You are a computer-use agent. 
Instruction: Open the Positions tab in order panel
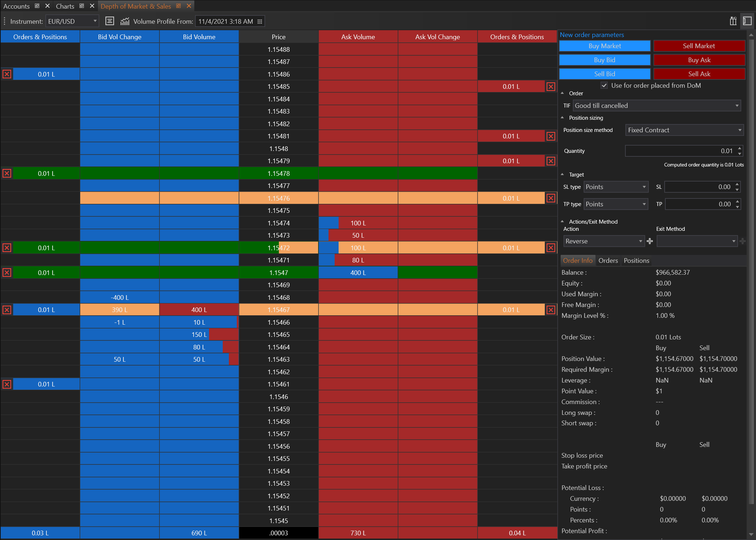point(636,261)
